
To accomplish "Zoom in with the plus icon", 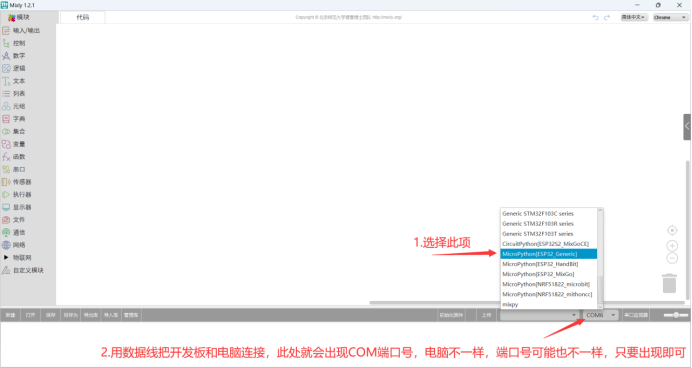I will point(672,246).
